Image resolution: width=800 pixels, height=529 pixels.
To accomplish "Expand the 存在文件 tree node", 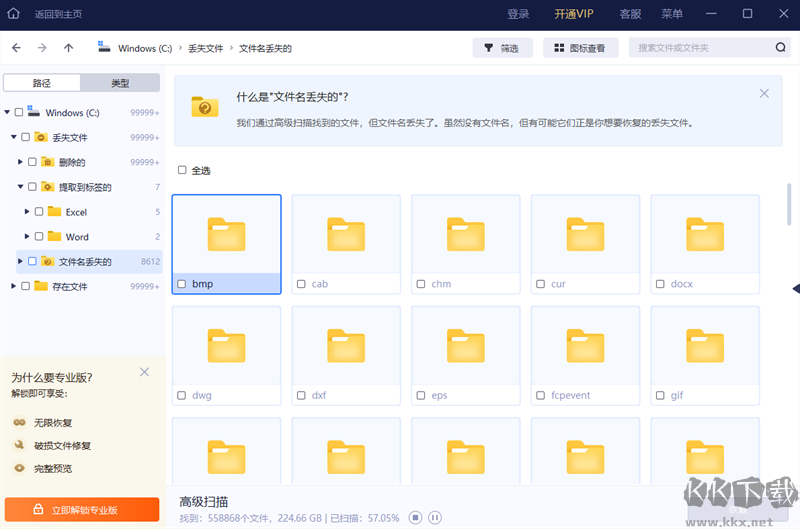I will coord(14,286).
